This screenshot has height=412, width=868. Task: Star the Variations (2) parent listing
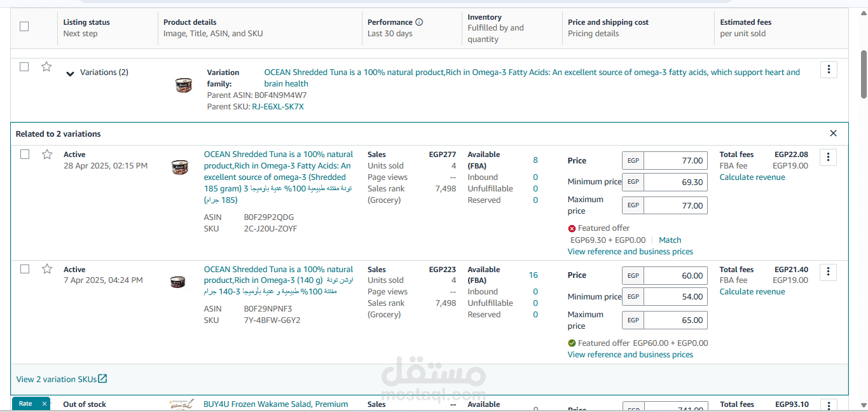pos(46,67)
